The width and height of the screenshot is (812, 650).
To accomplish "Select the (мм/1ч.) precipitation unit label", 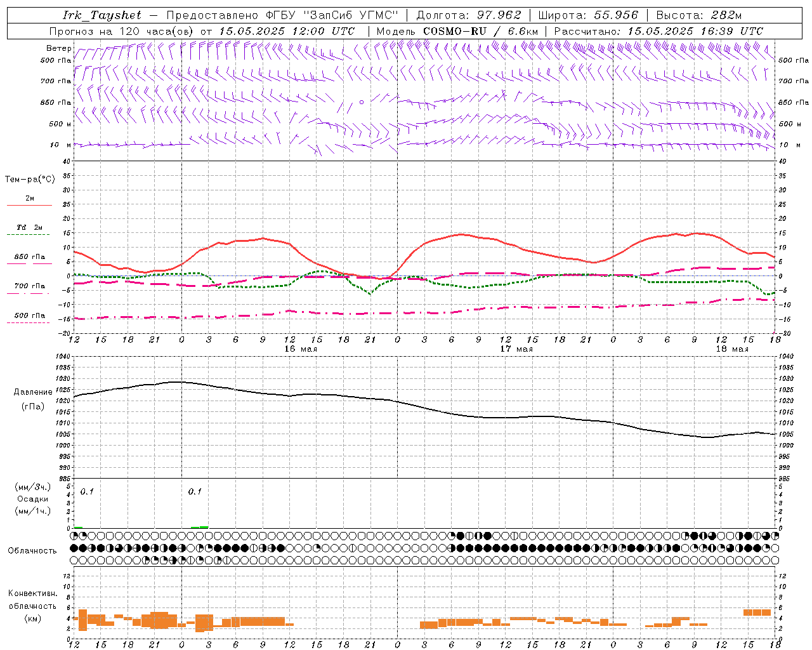I will (33, 511).
